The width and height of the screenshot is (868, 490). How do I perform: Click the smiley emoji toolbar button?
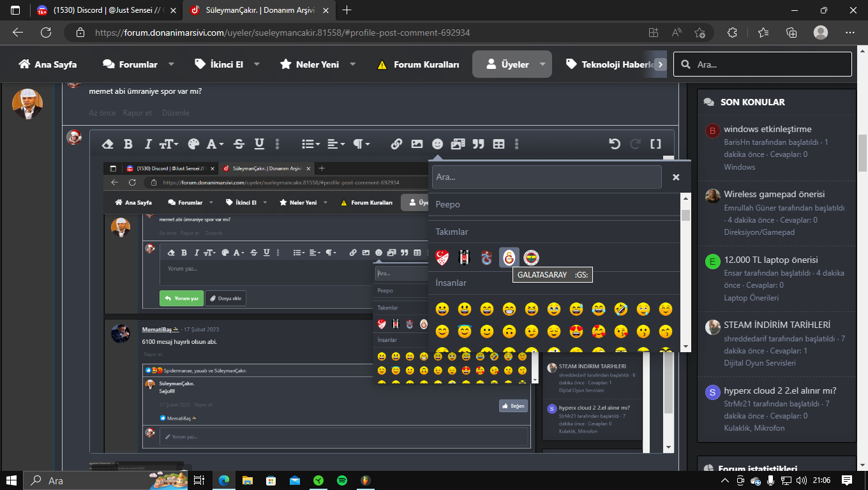pos(437,144)
